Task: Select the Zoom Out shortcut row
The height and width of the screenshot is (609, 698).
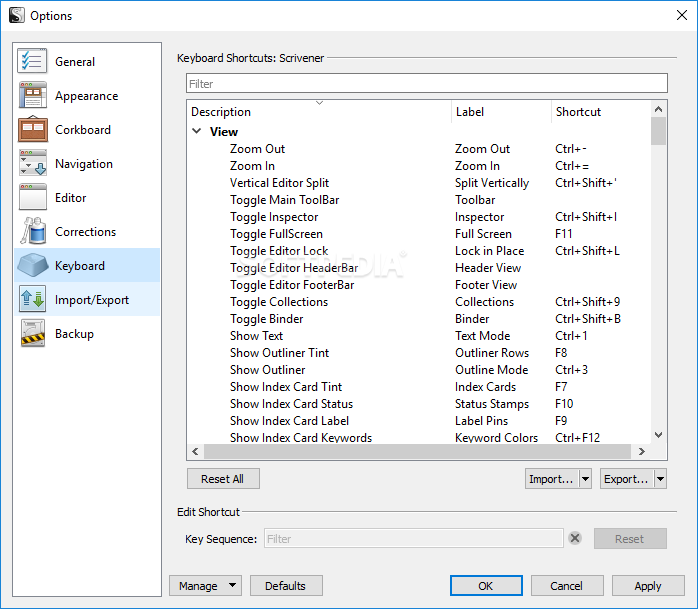Action: (x=418, y=149)
